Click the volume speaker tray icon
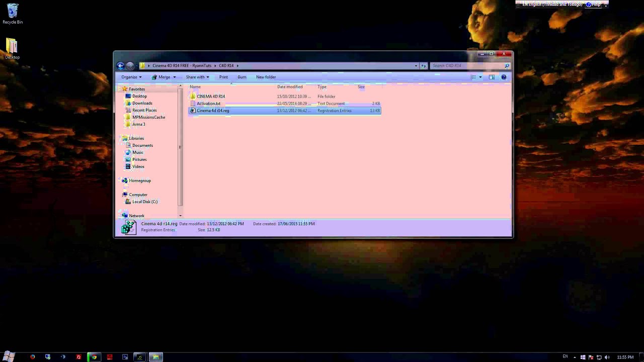The height and width of the screenshot is (362, 644). (x=607, y=357)
